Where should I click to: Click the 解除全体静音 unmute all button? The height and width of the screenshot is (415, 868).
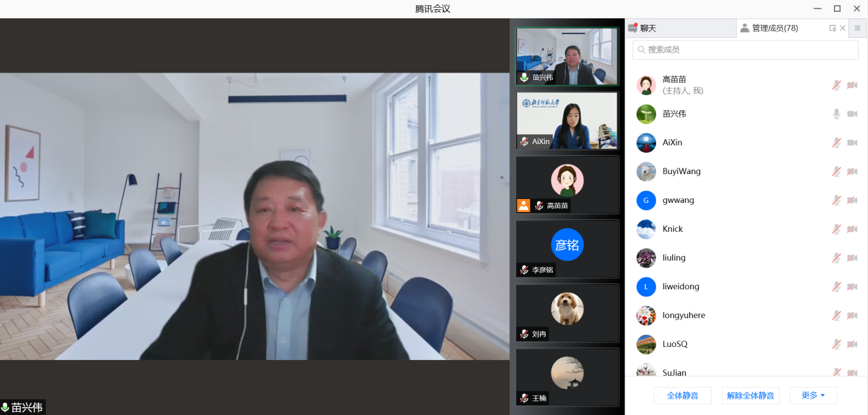[750, 395]
